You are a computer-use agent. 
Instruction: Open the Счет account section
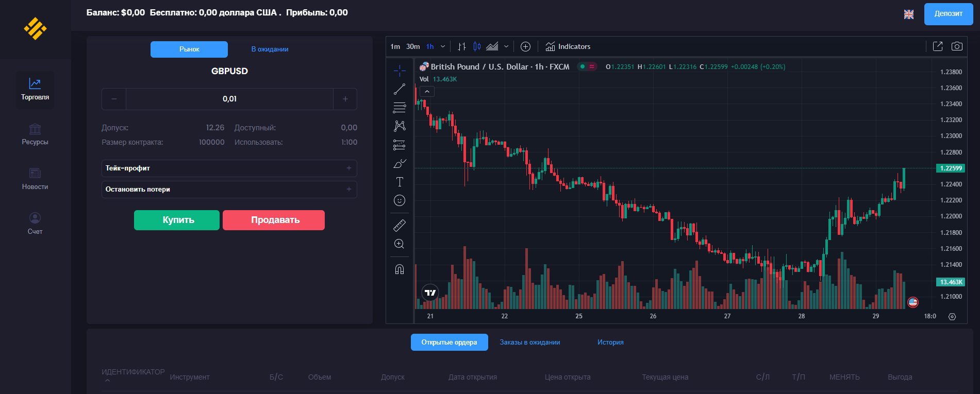point(35,224)
